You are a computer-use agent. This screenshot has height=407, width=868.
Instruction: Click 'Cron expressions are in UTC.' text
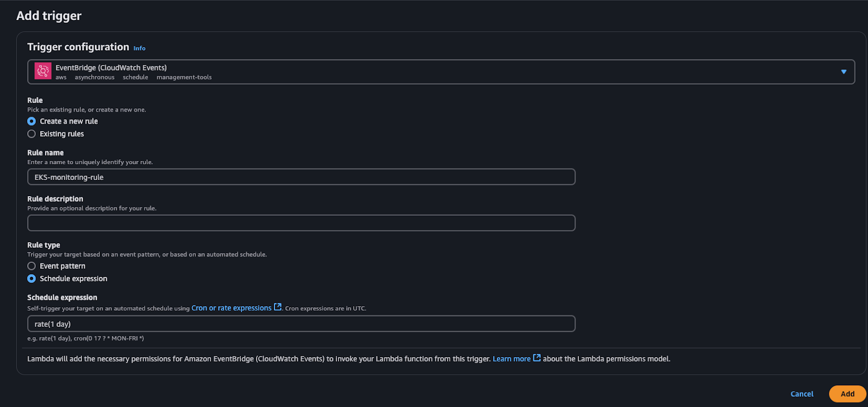click(x=325, y=308)
